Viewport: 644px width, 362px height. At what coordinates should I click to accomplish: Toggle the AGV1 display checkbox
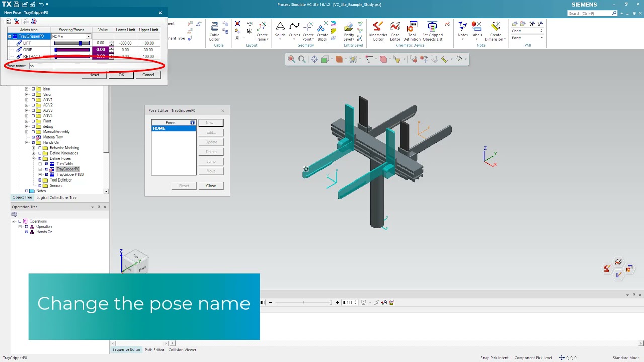(x=33, y=100)
